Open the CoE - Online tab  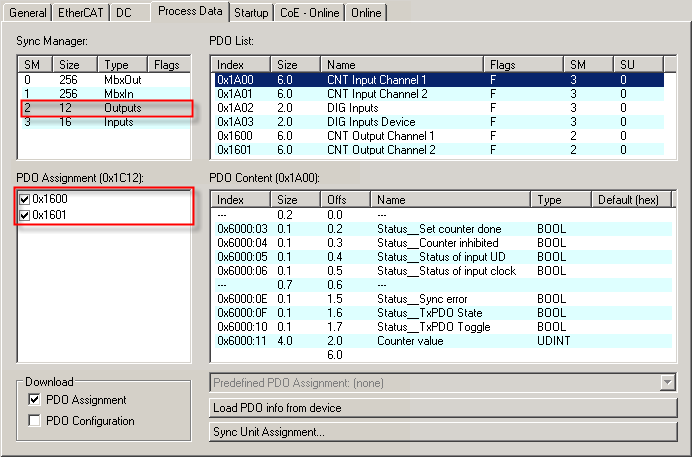(309, 12)
